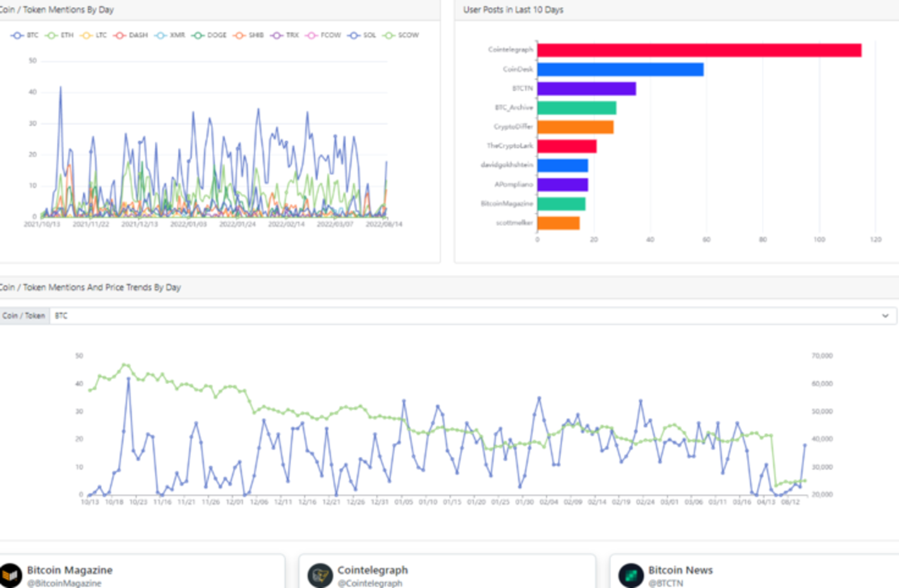
Task: Open the Coin / Token dropdown showing BTC
Action: [473, 316]
